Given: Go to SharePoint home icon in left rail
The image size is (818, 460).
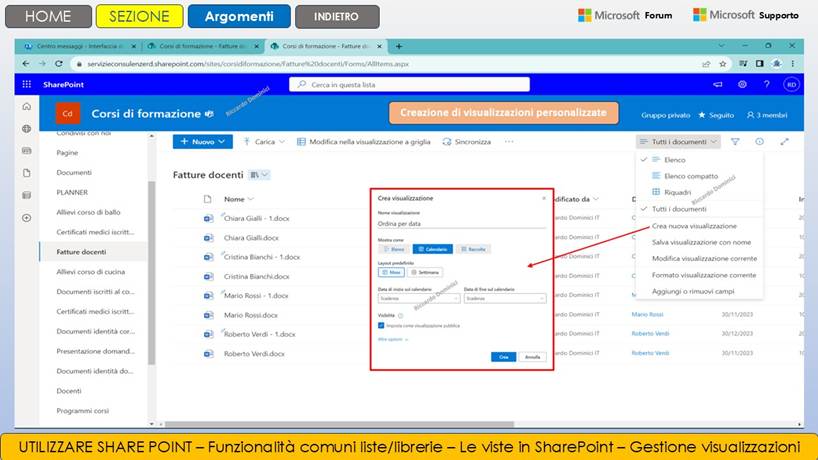Looking at the screenshot, I should pyautogui.click(x=27, y=106).
